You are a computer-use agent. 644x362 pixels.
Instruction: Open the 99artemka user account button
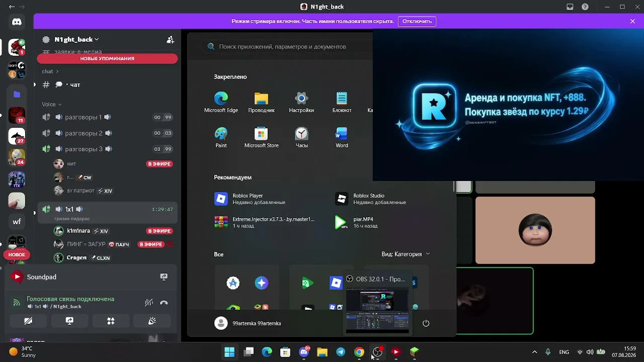[248, 323]
